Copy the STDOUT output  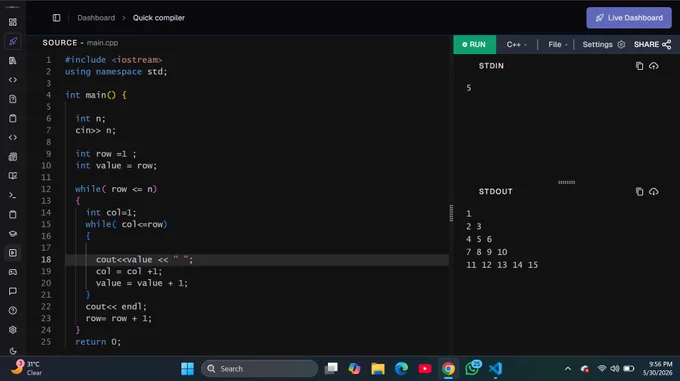pos(639,192)
